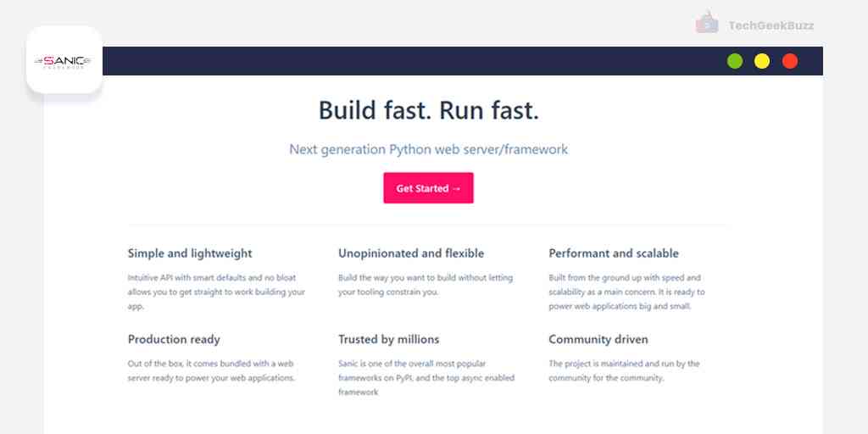The height and width of the screenshot is (434, 868).
Task: Click the project maintained by community paragraph
Action: click(623, 370)
